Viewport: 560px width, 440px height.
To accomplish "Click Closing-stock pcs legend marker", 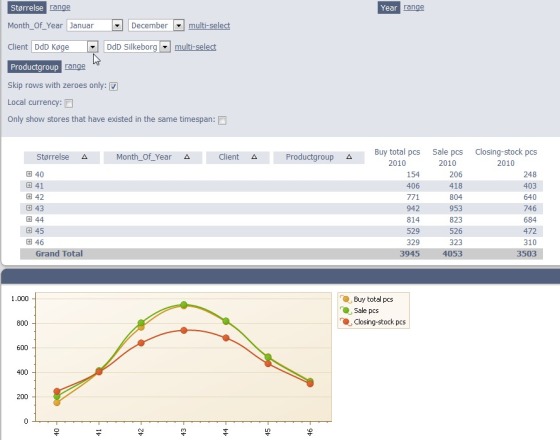I will 346,322.
